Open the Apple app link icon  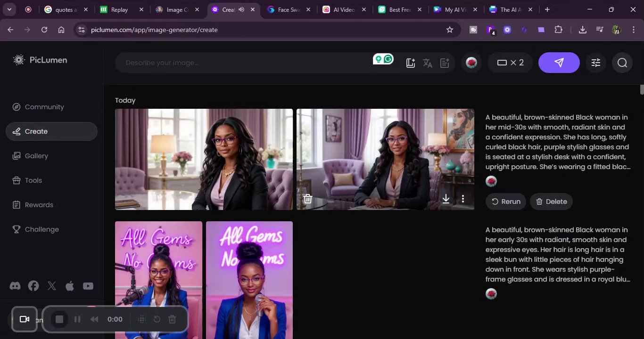point(70,286)
